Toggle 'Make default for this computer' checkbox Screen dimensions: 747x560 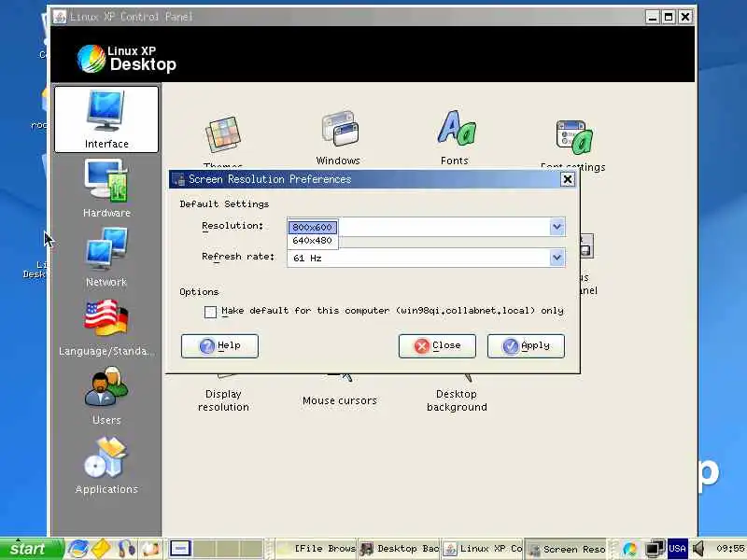tap(210, 312)
